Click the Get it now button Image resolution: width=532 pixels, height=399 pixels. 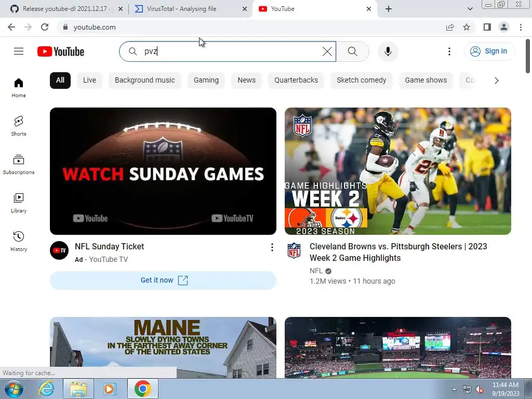[x=163, y=280]
